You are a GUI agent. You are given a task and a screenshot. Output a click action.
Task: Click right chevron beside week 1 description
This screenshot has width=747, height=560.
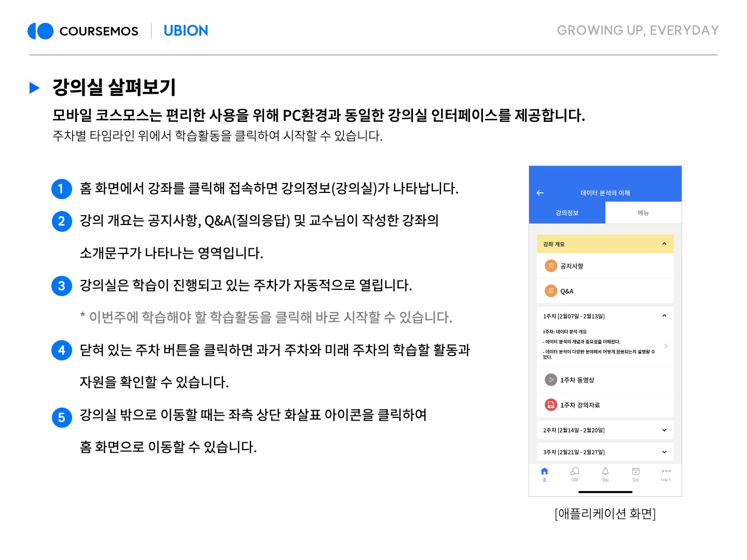pos(666,346)
